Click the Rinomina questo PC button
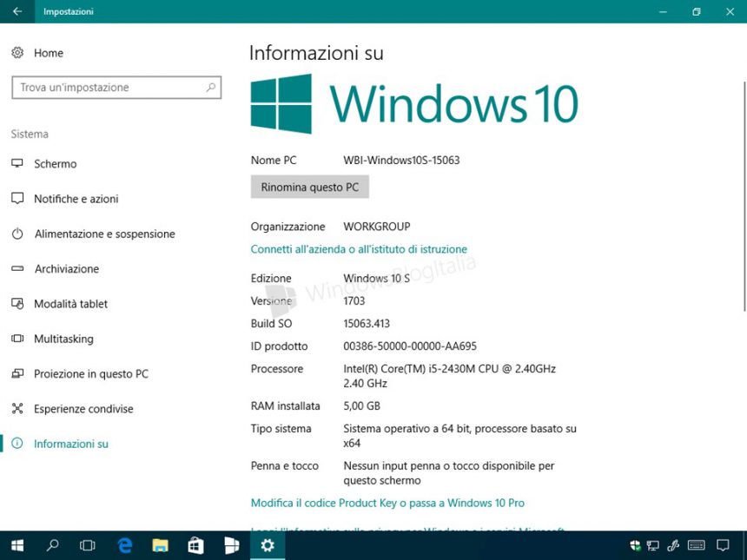 coord(309,187)
